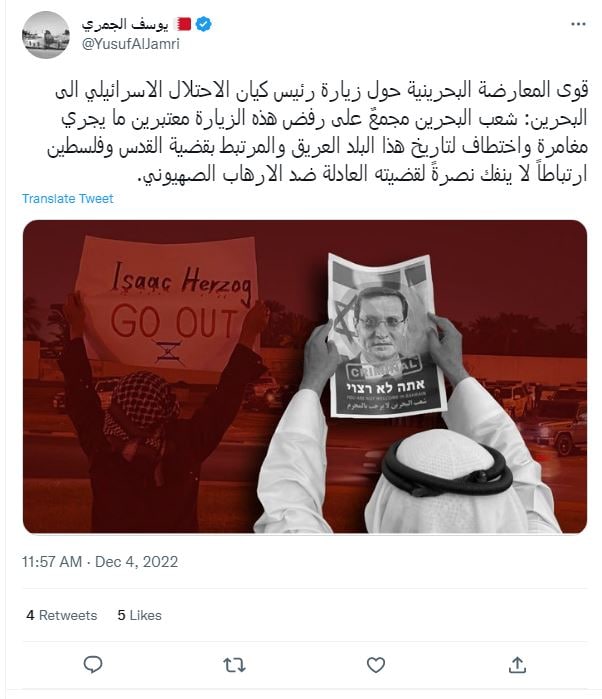Open the three-dot more options menu
Screen dimensions: 602x699
(578, 24)
